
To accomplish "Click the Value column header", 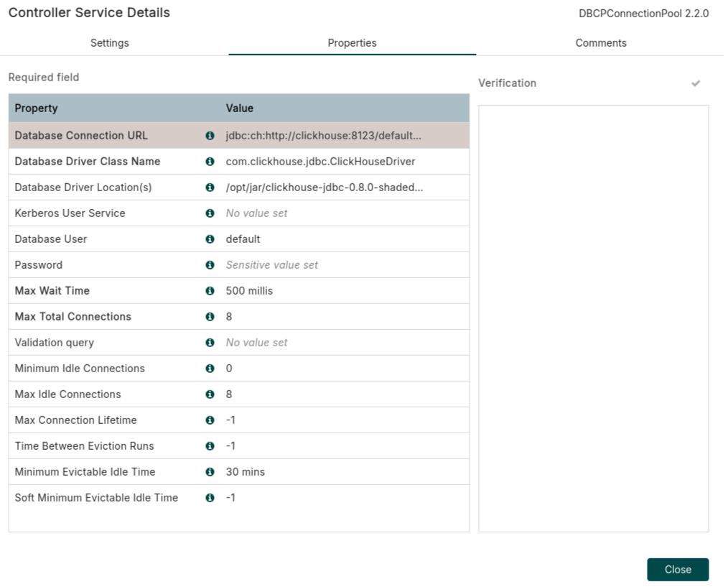I will (x=240, y=108).
